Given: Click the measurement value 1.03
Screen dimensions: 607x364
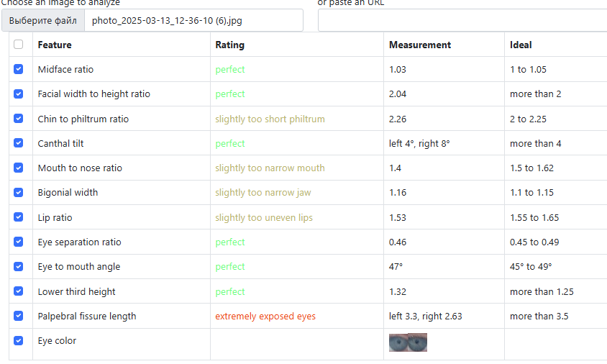Looking at the screenshot, I should pos(398,70).
